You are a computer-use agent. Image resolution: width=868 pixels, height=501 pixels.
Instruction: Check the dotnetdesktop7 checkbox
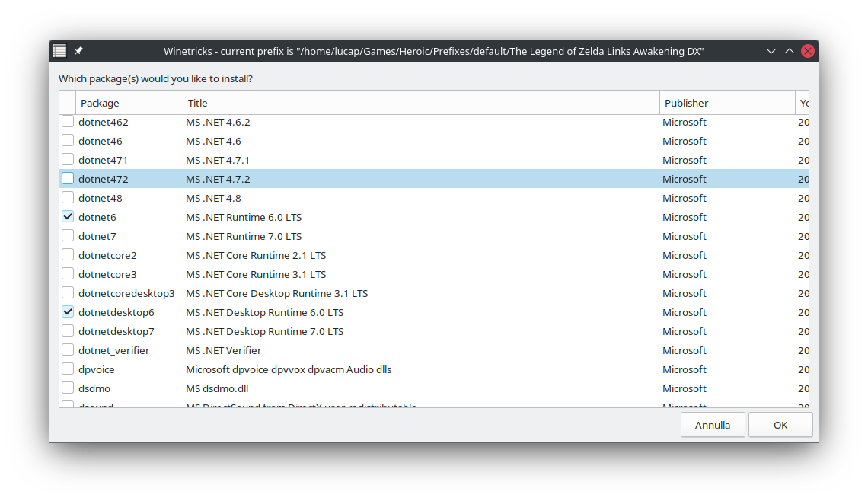(68, 330)
